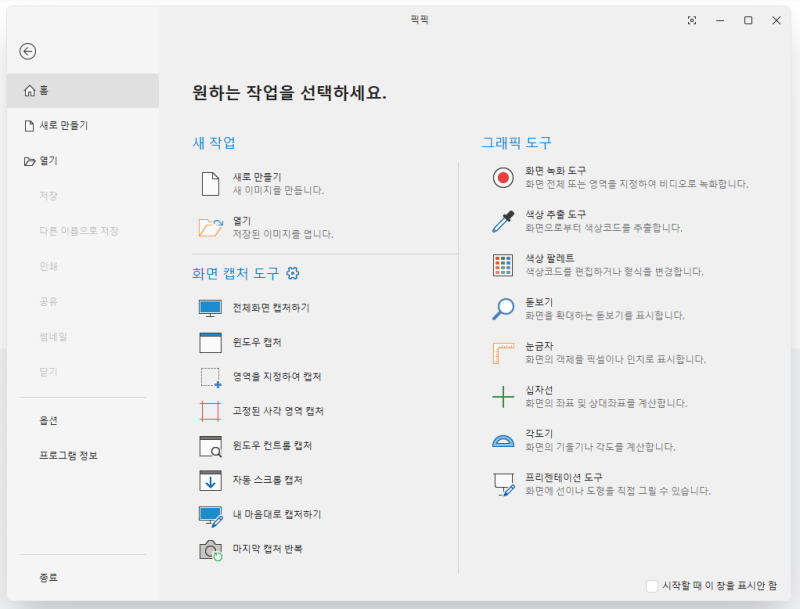Viewport: 800px width, 609px height.
Task: Click 저장된 이미지를 엽니다 description text
Action: point(283,235)
